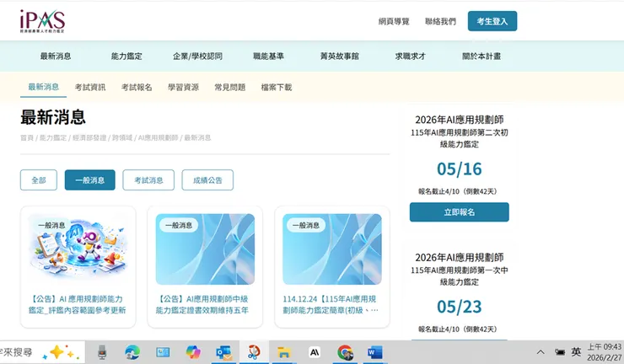Open Microsoft Edge from the taskbar

[132, 352]
